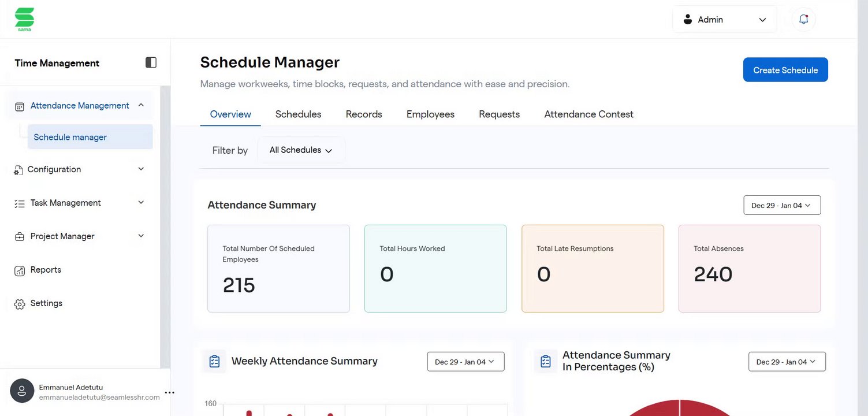Click the Reports chart icon
Viewport: 868px width, 416px height.
[20, 270]
